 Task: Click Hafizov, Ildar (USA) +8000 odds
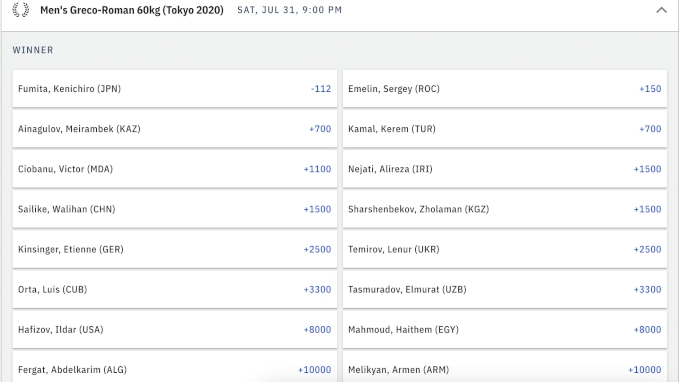coord(175,330)
